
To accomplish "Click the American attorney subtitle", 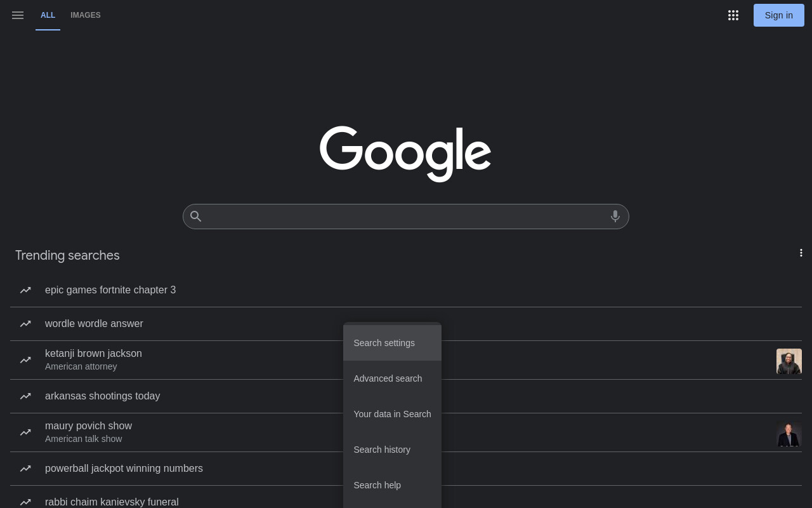I will [81, 366].
